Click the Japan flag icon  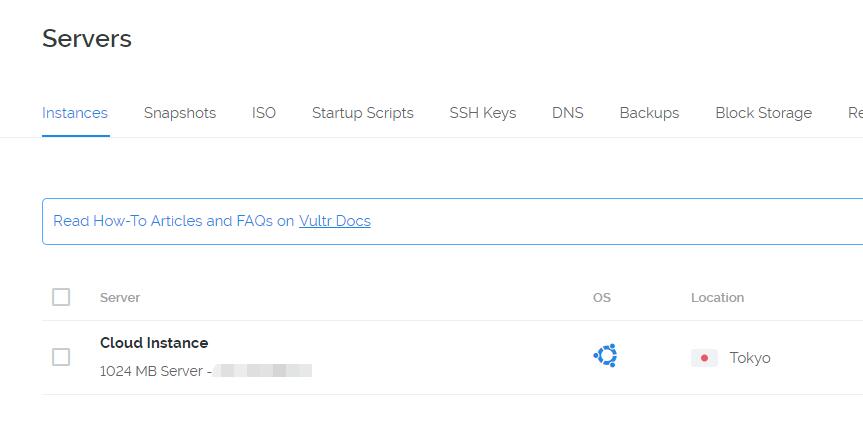(x=705, y=358)
